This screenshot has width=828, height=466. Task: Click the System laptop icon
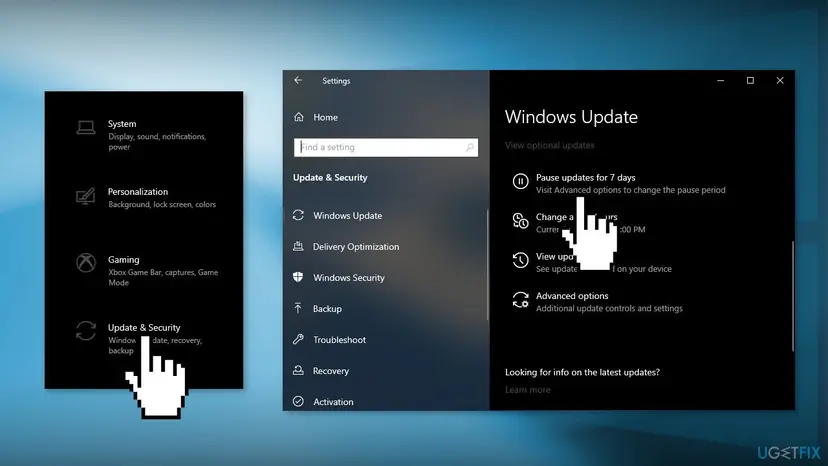click(x=86, y=127)
